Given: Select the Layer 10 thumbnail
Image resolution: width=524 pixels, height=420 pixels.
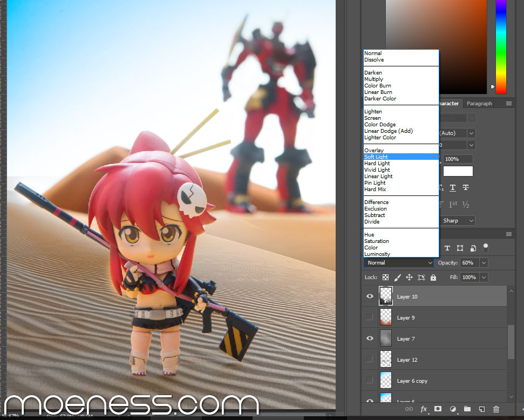Looking at the screenshot, I should [386, 296].
